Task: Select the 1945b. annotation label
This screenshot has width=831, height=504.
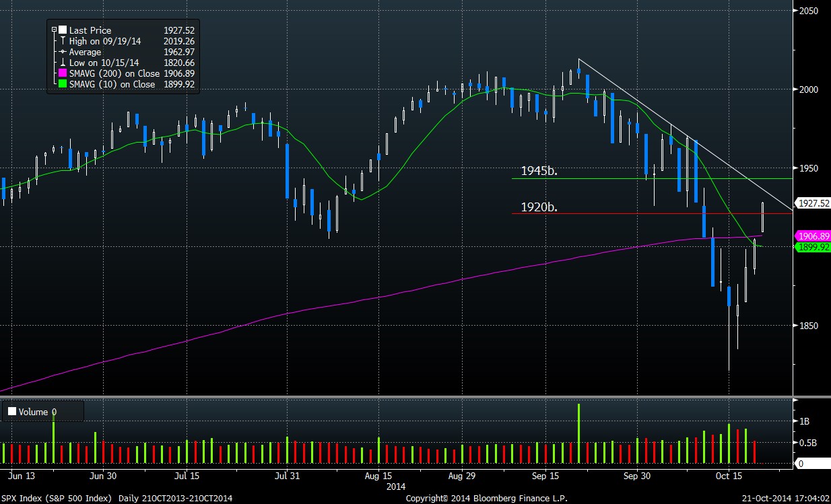Action: point(540,170)
